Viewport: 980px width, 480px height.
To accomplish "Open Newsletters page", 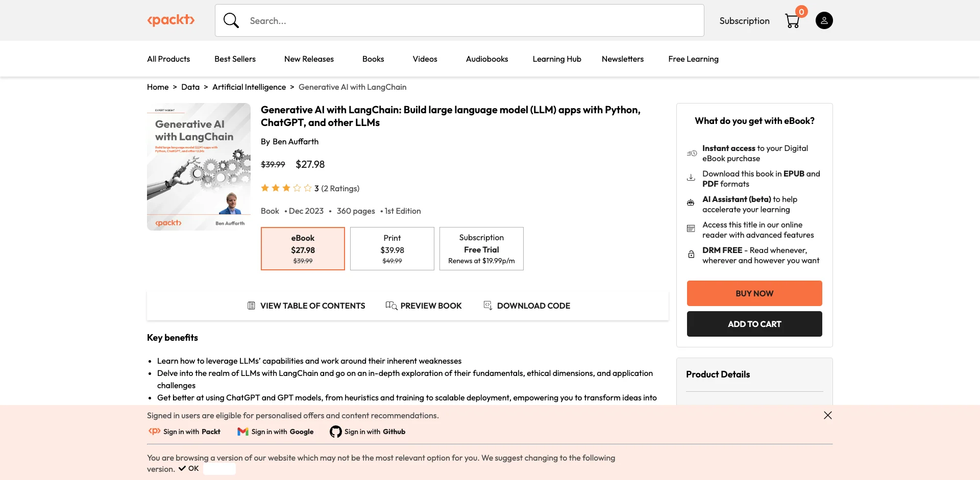I will pos(623,59).
